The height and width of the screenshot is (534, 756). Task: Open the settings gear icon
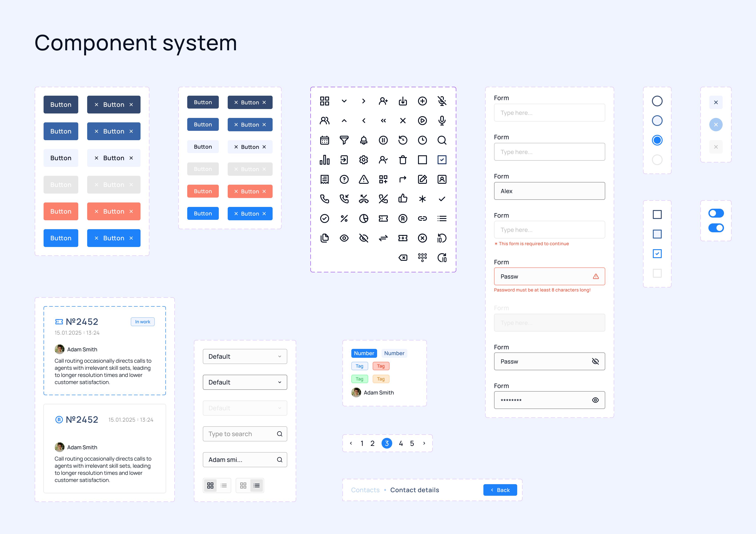364,160
